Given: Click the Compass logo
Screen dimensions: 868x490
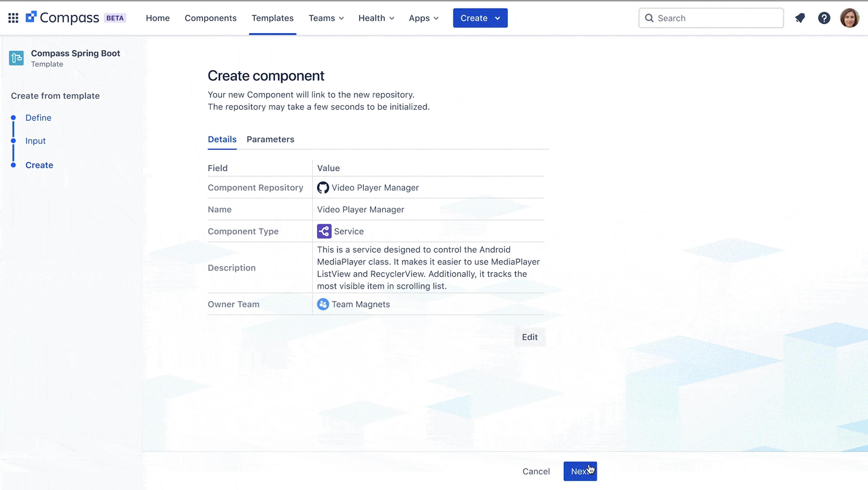Looking at the screenshot, I should click(x=62, y=18).
